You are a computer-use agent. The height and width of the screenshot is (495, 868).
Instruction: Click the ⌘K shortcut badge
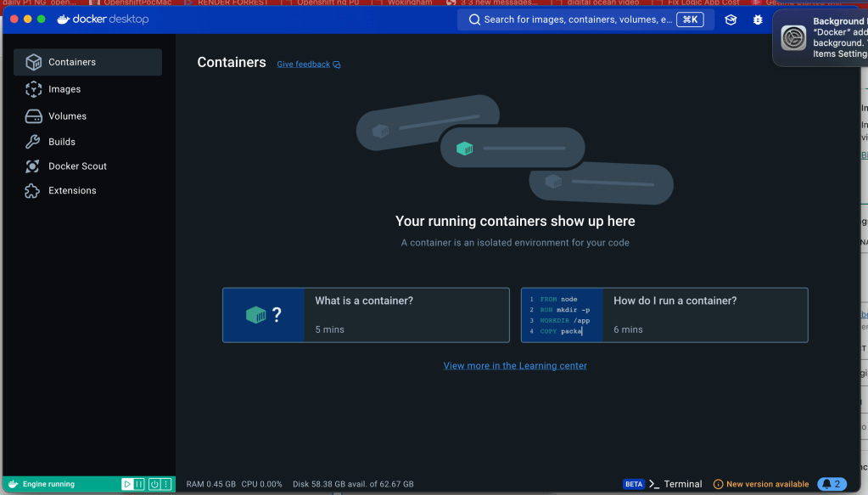(x=690, y=20)
